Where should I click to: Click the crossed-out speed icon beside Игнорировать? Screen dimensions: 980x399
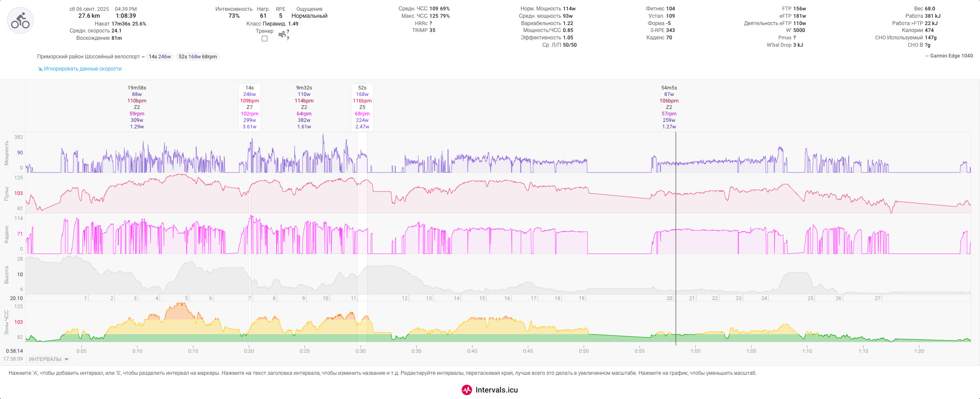40,69
